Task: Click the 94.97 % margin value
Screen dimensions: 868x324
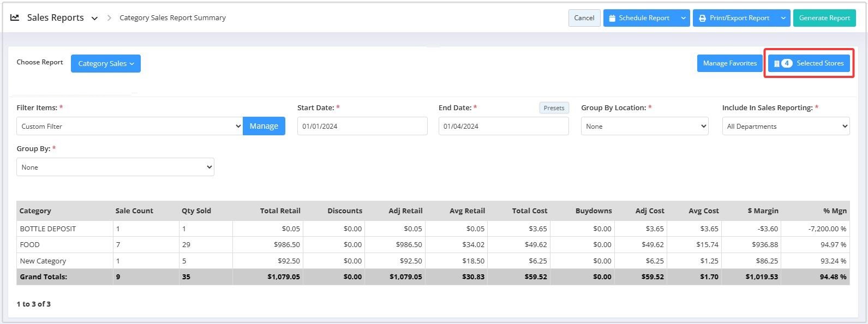Action: click(833, 244)
